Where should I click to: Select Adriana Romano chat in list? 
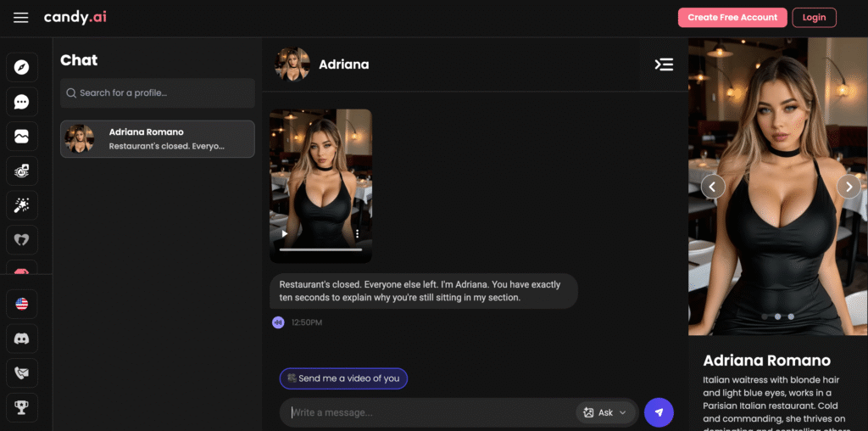point(157,138)
